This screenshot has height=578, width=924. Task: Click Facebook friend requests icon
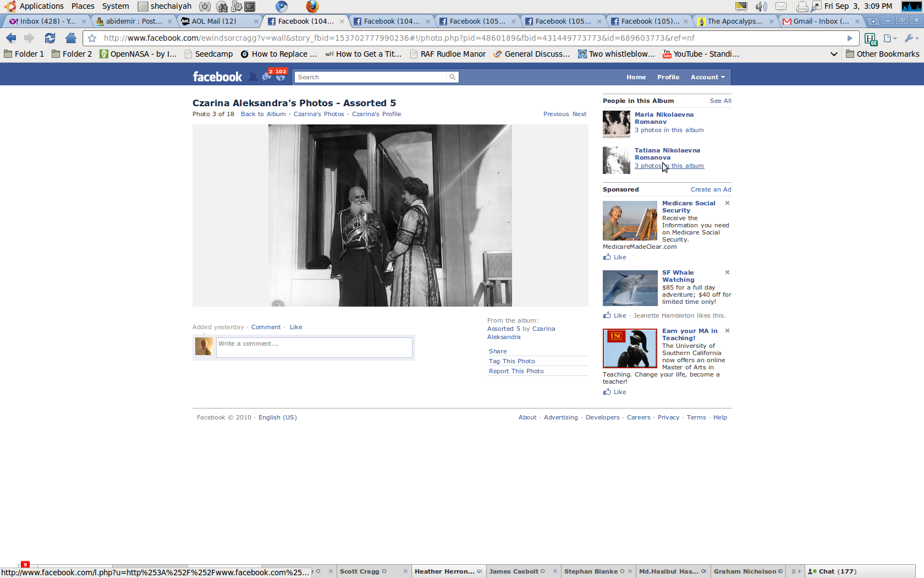pos(253,77)
